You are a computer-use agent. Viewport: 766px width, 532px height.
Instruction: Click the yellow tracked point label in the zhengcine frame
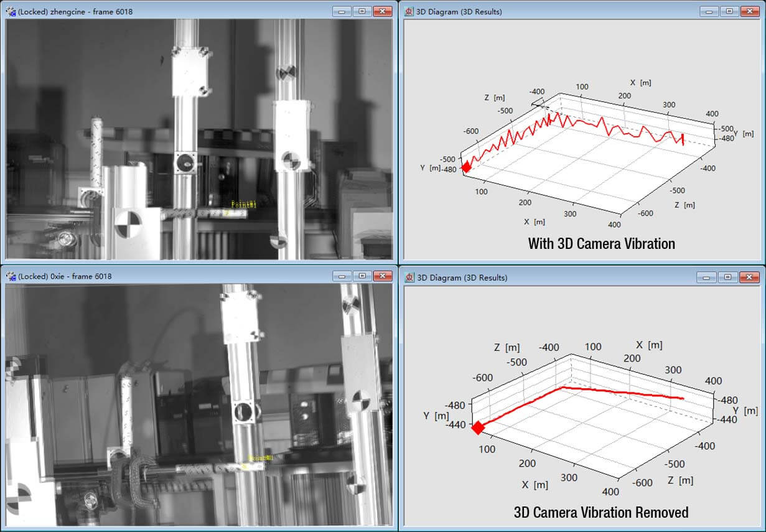click(x=243, y=204)
